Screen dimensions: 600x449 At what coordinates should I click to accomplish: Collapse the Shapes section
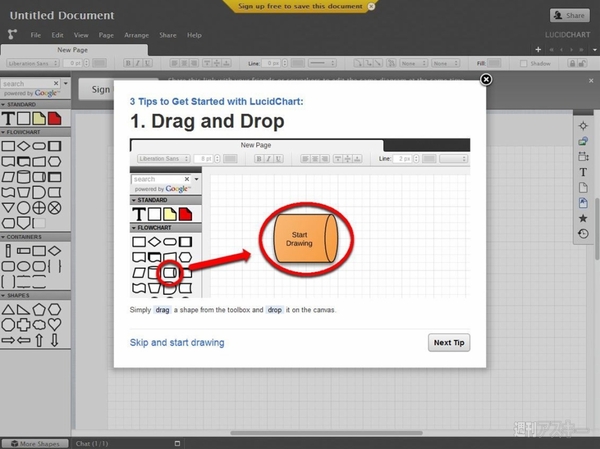(x=35, y=296)
